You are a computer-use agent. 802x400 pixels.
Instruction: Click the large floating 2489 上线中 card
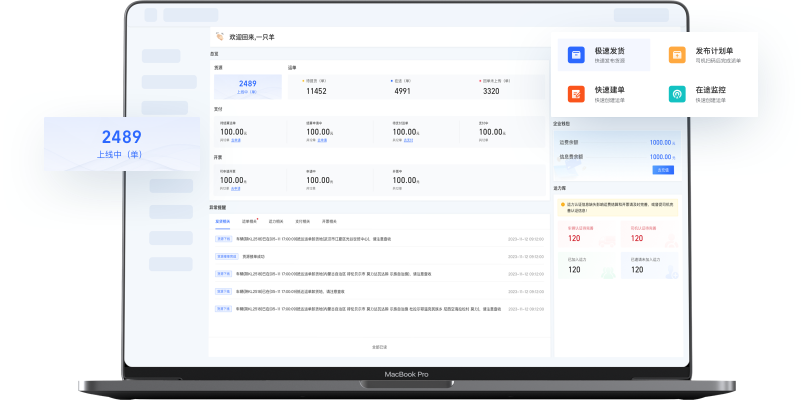click(x=122, y=144)
